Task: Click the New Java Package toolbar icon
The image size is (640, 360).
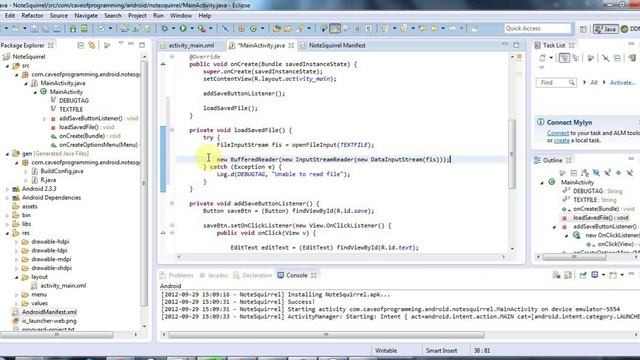Action: [242, 28]
